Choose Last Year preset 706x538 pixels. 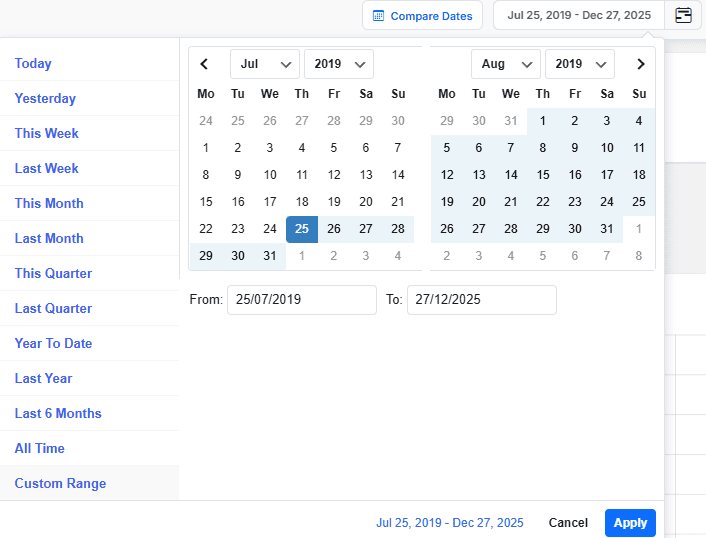pyautogui.click(x=90, y=378)
